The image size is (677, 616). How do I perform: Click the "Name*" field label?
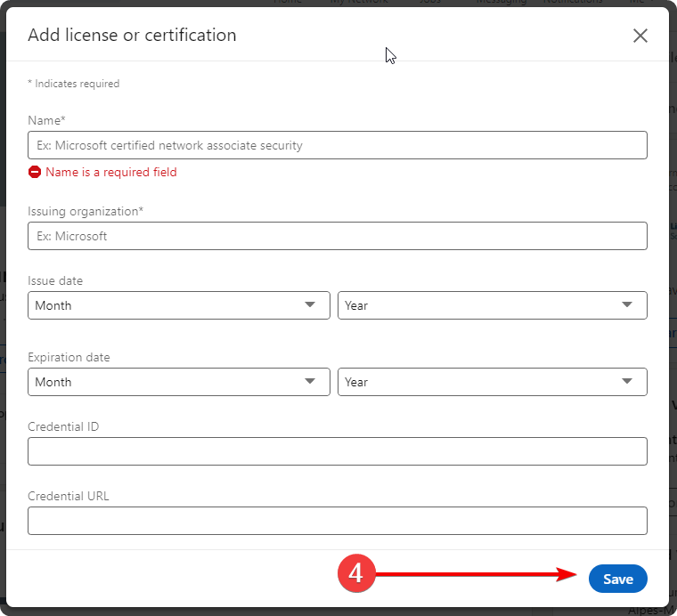click(46, 120)
